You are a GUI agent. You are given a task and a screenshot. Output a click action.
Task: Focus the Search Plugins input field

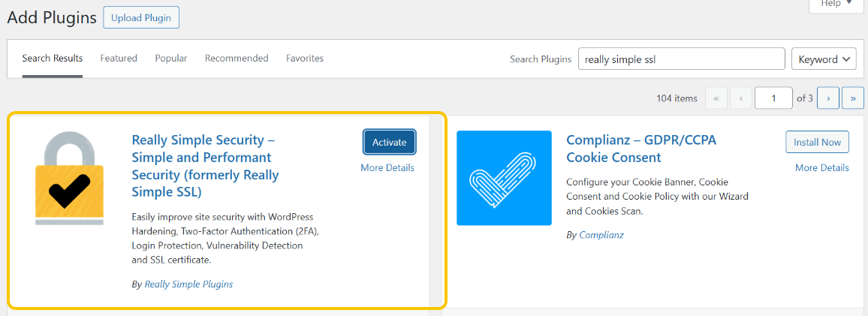(682, 59)
